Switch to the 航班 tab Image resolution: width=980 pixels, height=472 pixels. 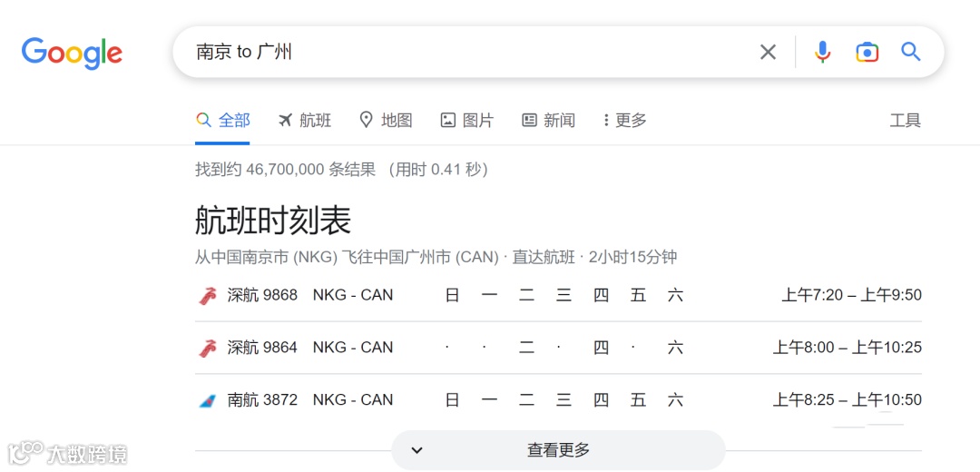[x=304, y=120]
